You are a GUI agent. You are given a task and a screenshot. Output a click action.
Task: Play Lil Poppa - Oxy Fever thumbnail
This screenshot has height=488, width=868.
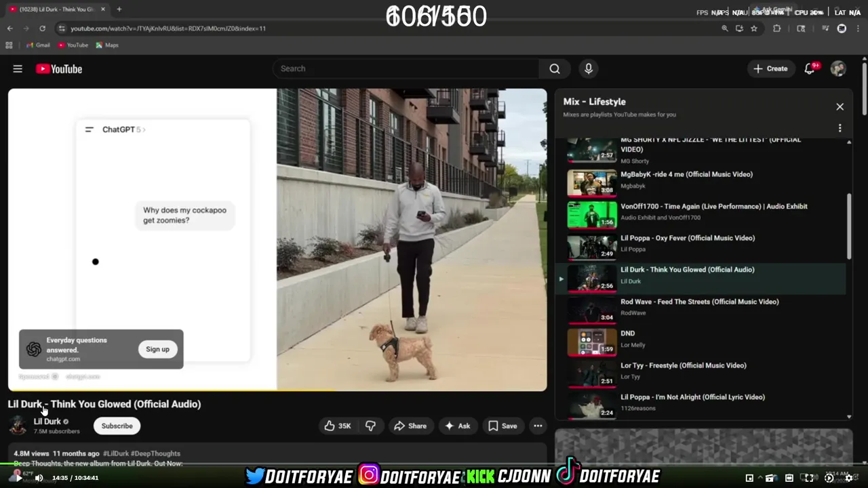[592, 246]
